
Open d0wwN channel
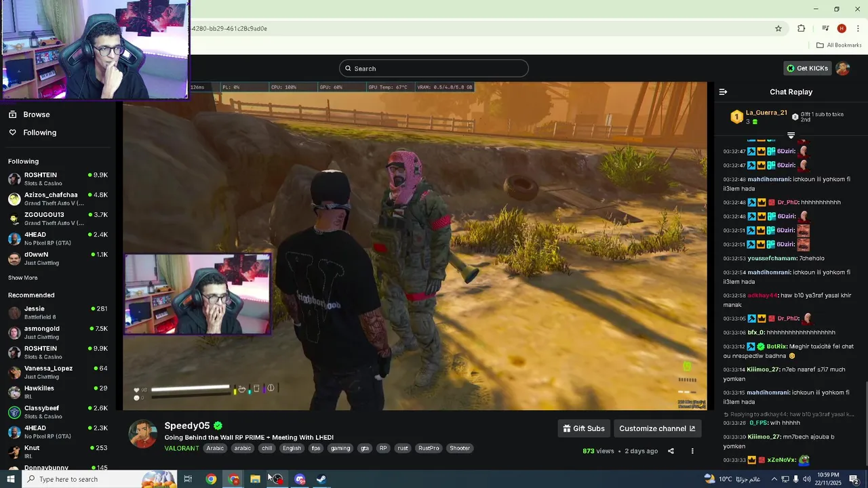pyautogui.click(x=58, y=258)
